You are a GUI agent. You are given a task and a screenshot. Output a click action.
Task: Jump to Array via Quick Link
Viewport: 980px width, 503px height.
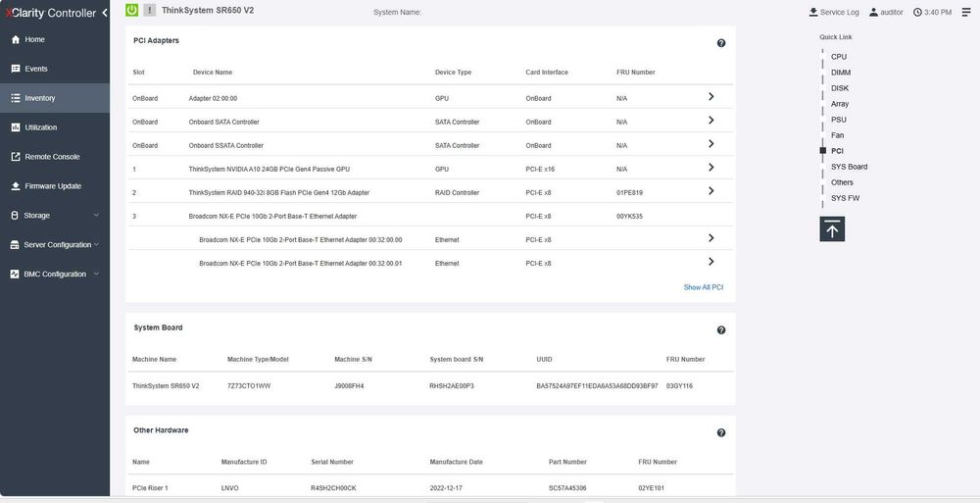(840, 104)
